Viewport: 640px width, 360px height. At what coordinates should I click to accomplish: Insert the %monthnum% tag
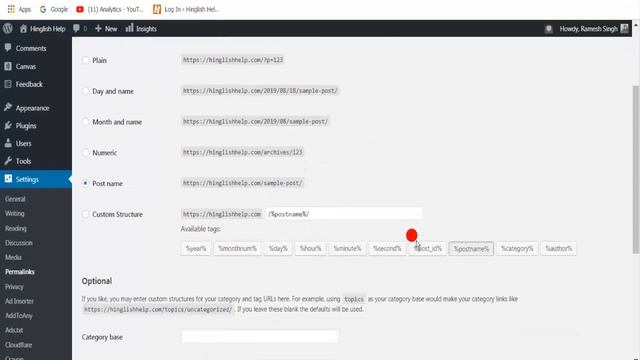coord(237,248)
